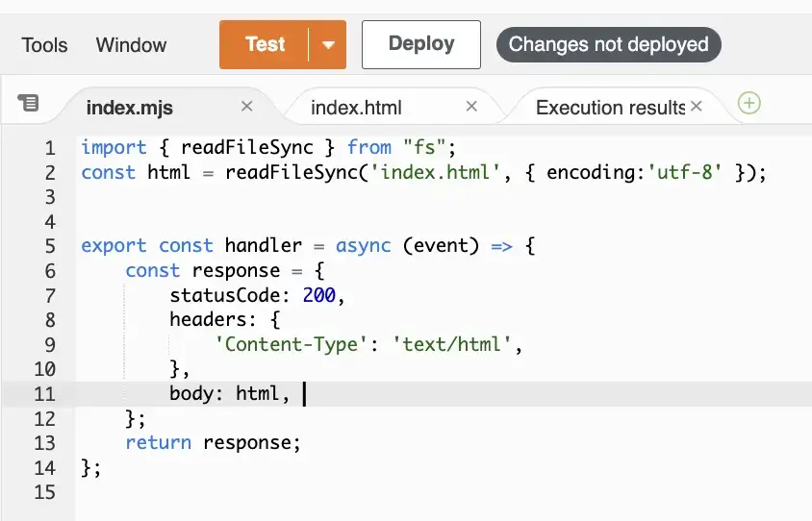The image size is (812, 521).
Task: Click 'const response' on line 6
Action: 202,270
